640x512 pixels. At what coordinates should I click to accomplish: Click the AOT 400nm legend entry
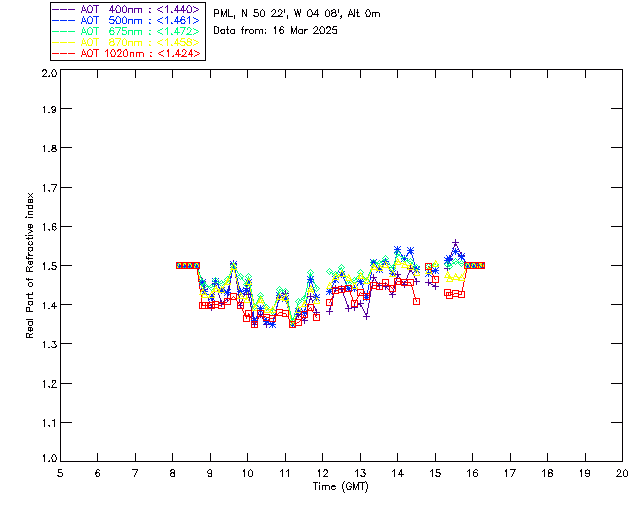tap(127, 9)
